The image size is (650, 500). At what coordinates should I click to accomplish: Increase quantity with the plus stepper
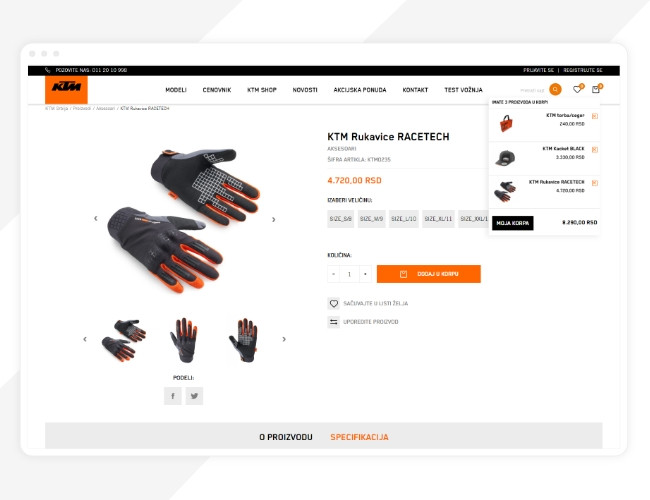pyautogui.click(x=365, y=274)
